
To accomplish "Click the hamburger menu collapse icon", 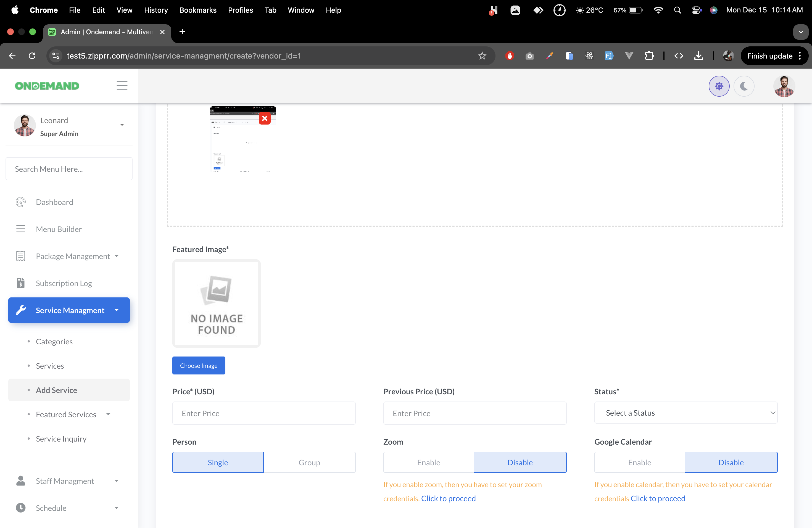I will coord(122,85).
